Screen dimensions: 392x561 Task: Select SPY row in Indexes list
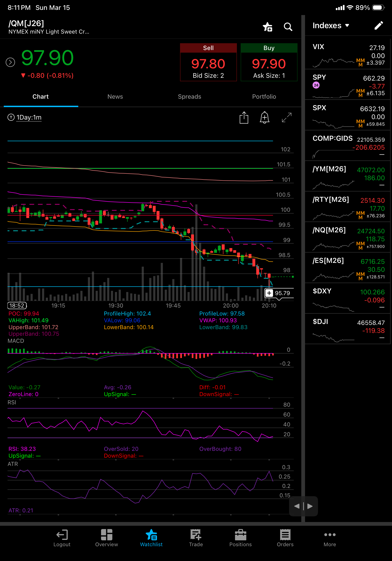[347, 85]
